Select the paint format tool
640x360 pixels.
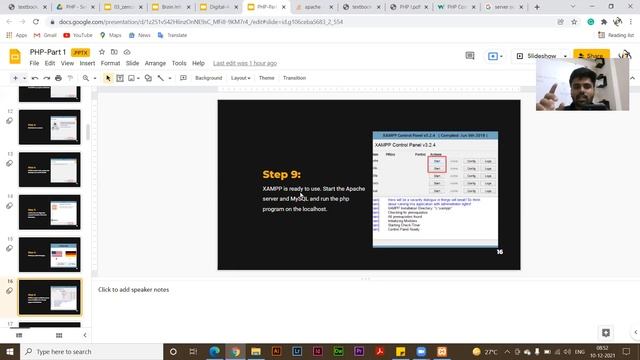(x=70, y=78)
